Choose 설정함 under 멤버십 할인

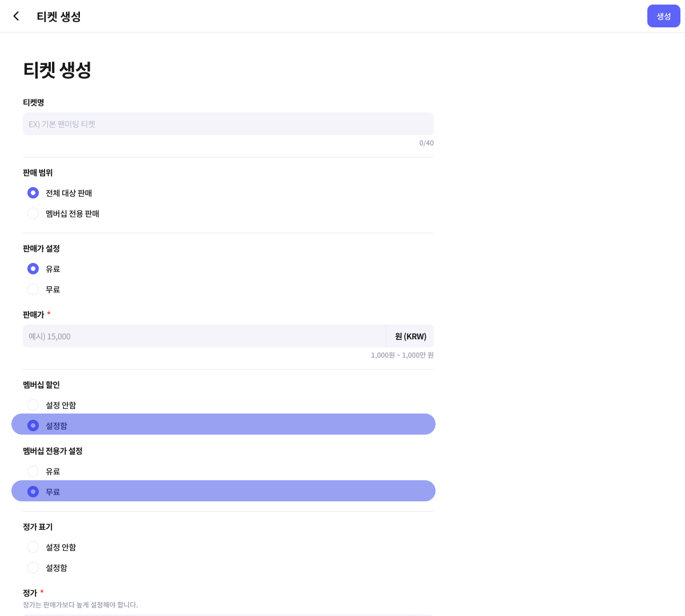[x=33, y=425]
